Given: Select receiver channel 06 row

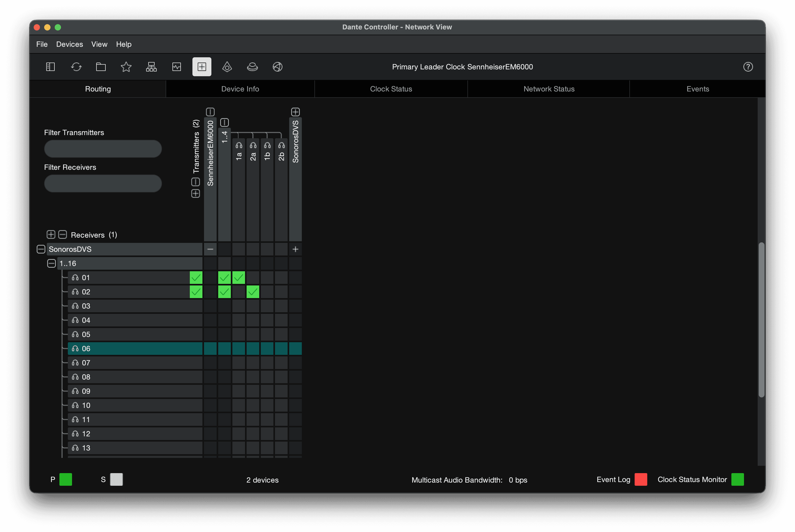Looking at the screenshot, I should [x=135, y=349].
